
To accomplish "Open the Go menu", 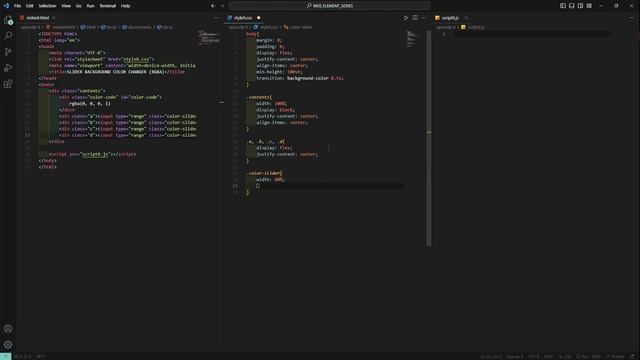I will tap(78, 6).
